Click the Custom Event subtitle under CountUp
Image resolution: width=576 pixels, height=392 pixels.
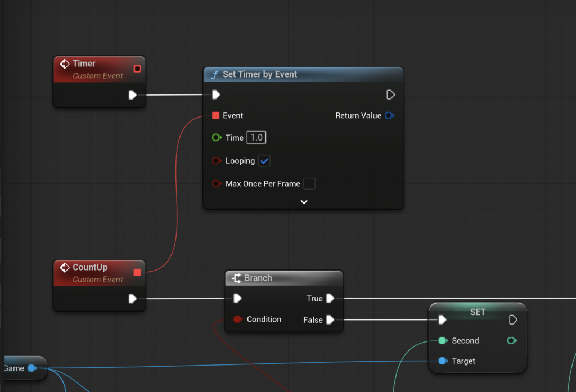98,279
